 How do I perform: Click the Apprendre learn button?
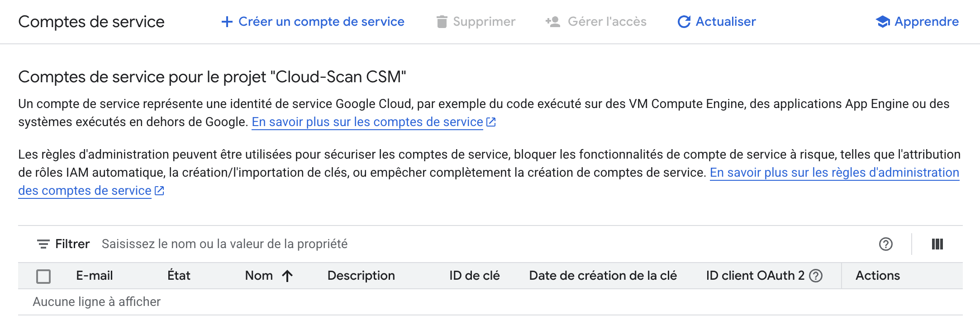926,22
